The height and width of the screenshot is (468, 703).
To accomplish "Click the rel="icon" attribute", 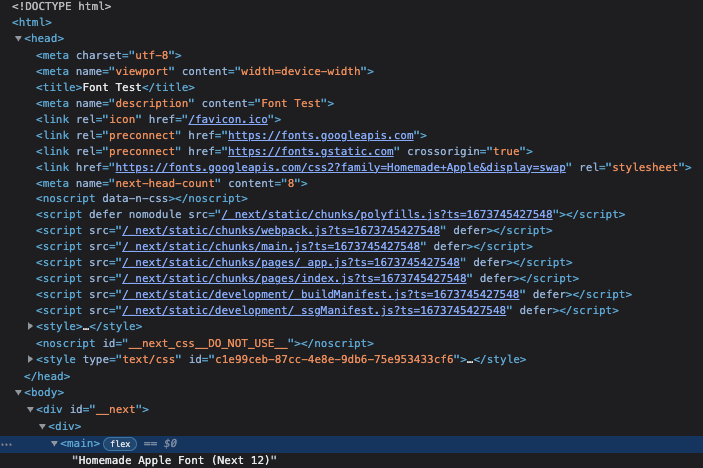I will [x=109, y=119].
